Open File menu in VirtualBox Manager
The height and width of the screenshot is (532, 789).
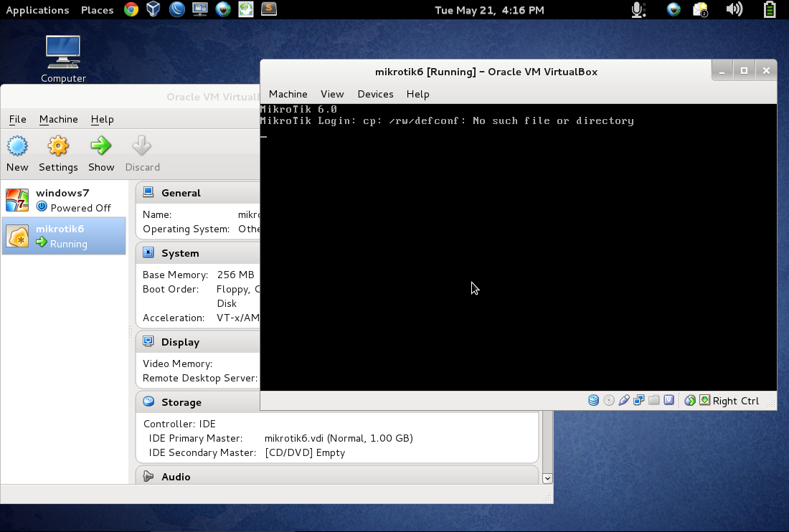point(18,119)
